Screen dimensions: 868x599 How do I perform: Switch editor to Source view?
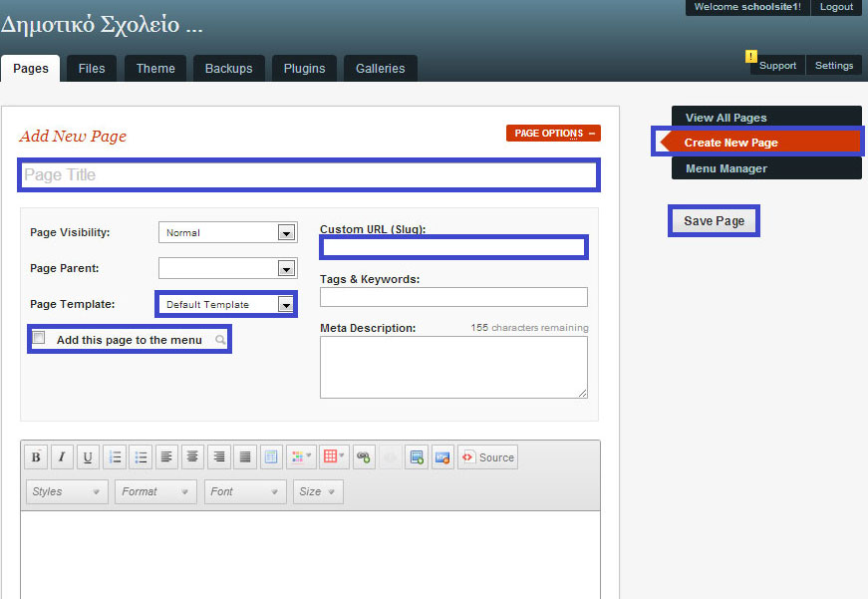tap(487, 457)
